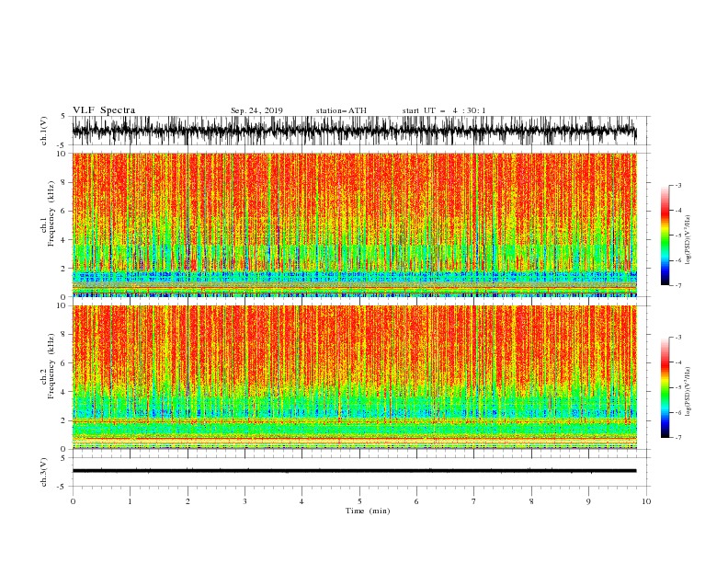Click inside the ch.2 spectrogram panel

pos(355,377)
